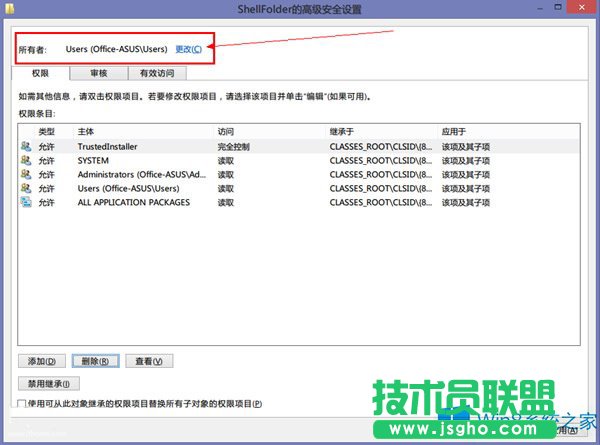This screenshot has width=600, height=445.
Task: Click the 继承于 column header
Action: tap(340, 131)
